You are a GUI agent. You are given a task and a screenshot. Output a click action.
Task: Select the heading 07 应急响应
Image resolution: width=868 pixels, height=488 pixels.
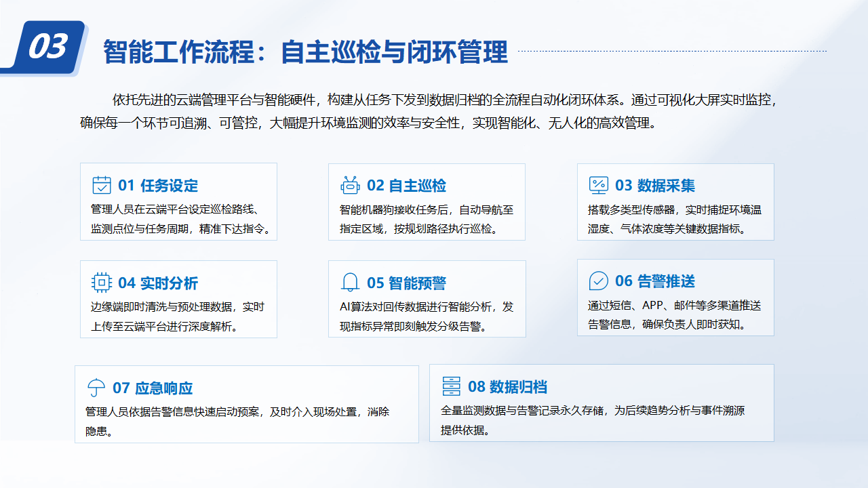tap(153, 388)
